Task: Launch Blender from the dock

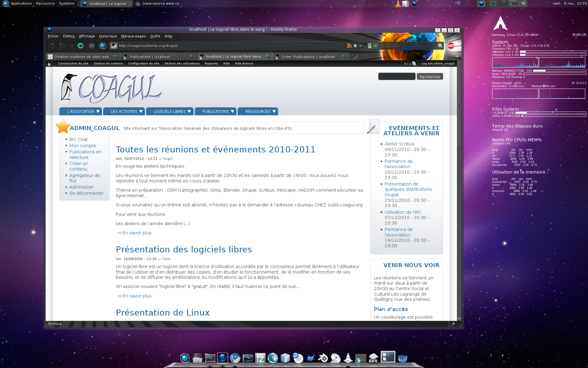Action: (x=323, y=358)
